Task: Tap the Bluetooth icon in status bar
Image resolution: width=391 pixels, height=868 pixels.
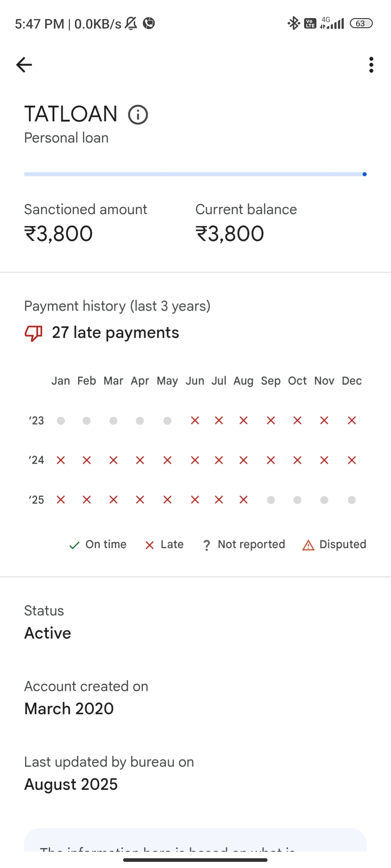Action: [293, 24]
